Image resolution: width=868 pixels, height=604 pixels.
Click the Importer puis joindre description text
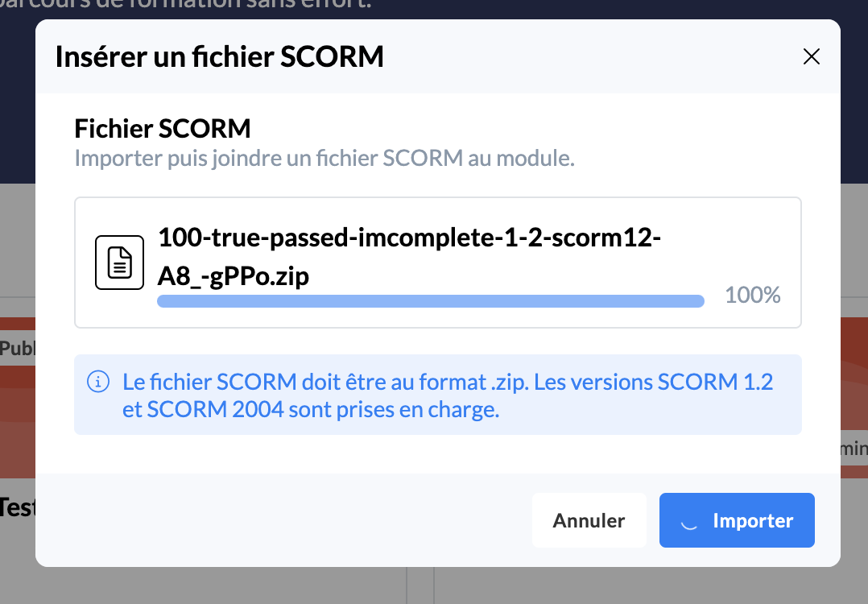pos(324,157)
